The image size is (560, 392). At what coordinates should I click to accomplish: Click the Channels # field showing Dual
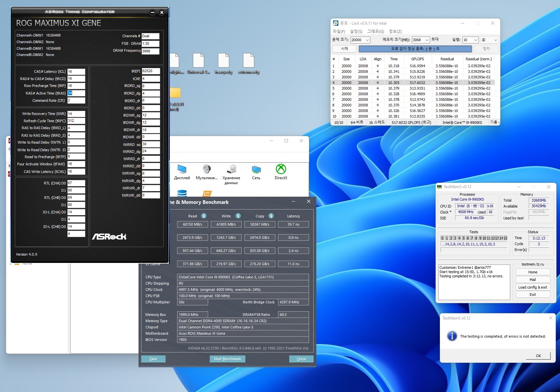pos(150,36)
